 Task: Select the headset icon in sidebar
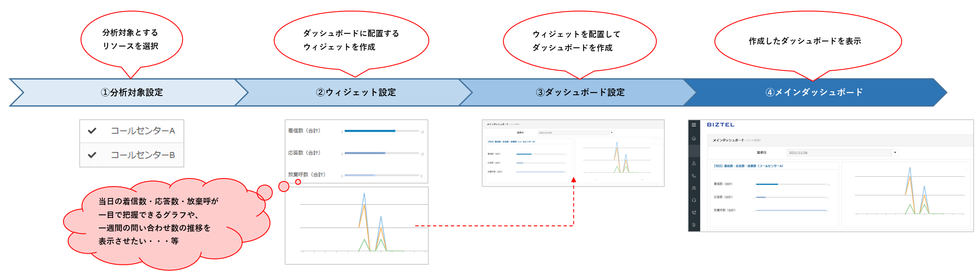694,200
